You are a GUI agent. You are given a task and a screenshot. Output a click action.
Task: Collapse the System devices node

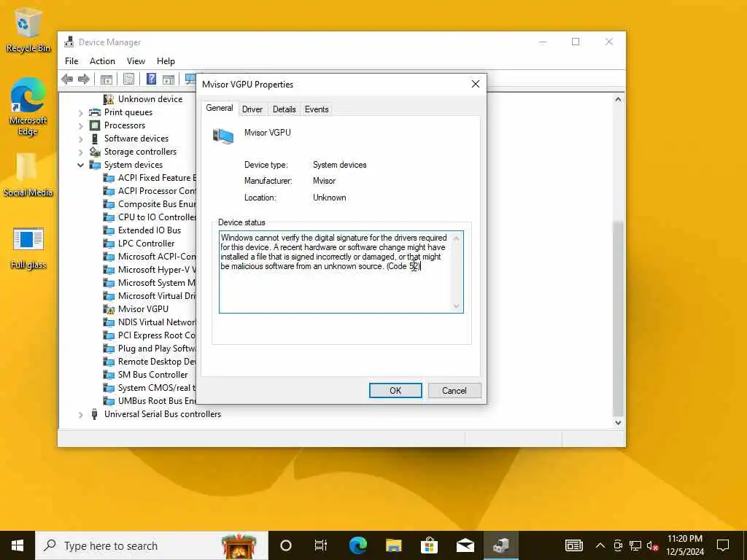pyautogui.click(x=80, y=166)
